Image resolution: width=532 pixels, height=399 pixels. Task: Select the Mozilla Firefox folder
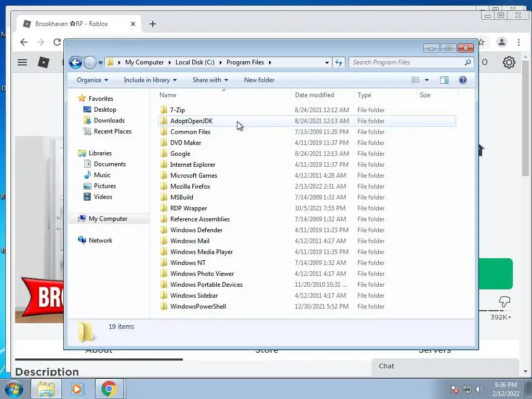(307, 187)
